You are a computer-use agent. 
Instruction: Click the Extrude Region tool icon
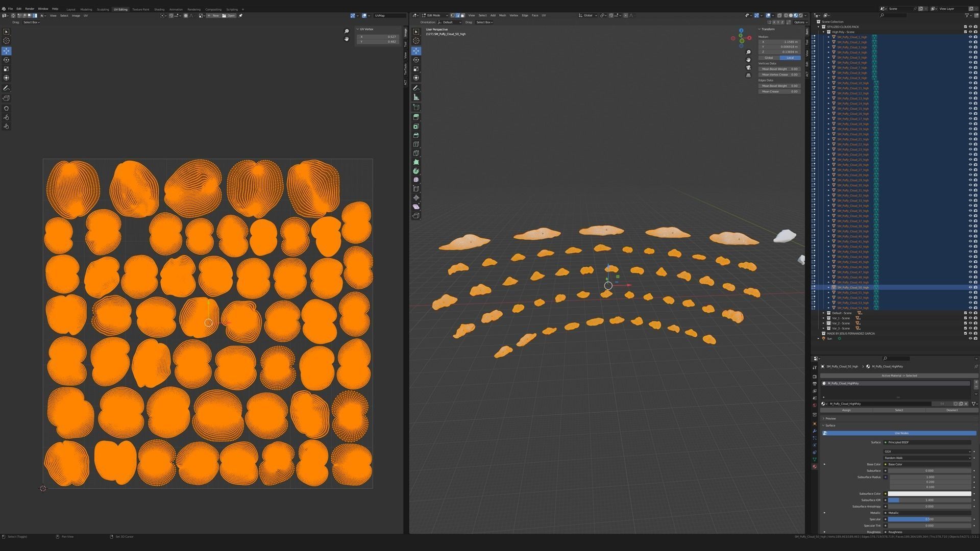coord(416,117)
